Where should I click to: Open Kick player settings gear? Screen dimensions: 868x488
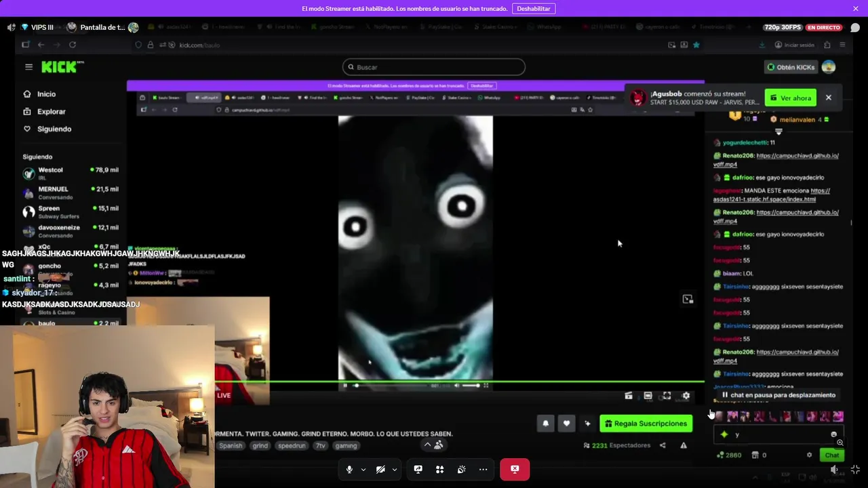(686, 396)
